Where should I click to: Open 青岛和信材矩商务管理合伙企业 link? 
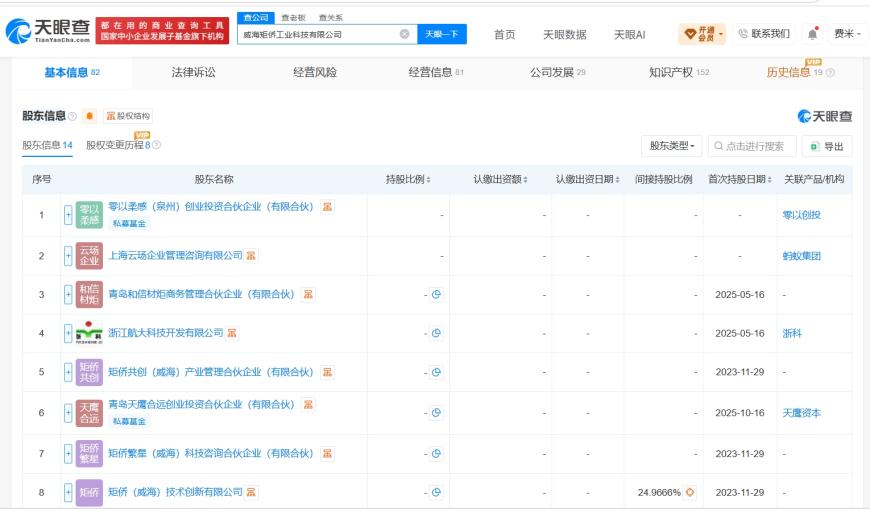coord(201,294)
